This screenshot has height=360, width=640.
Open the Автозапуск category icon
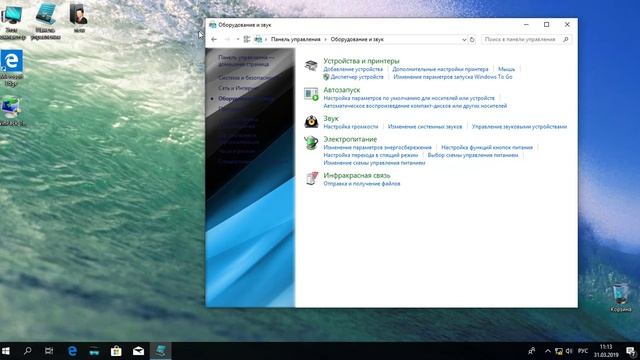point(311,94)
